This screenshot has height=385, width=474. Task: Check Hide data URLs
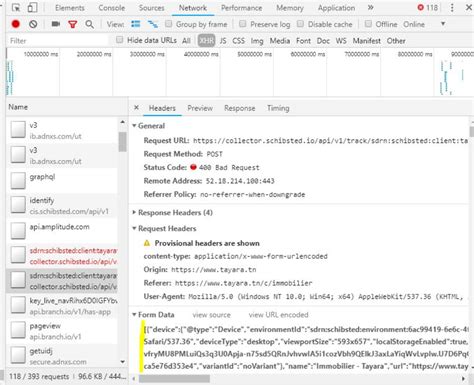pyautogui.click(x=119, y=40)
